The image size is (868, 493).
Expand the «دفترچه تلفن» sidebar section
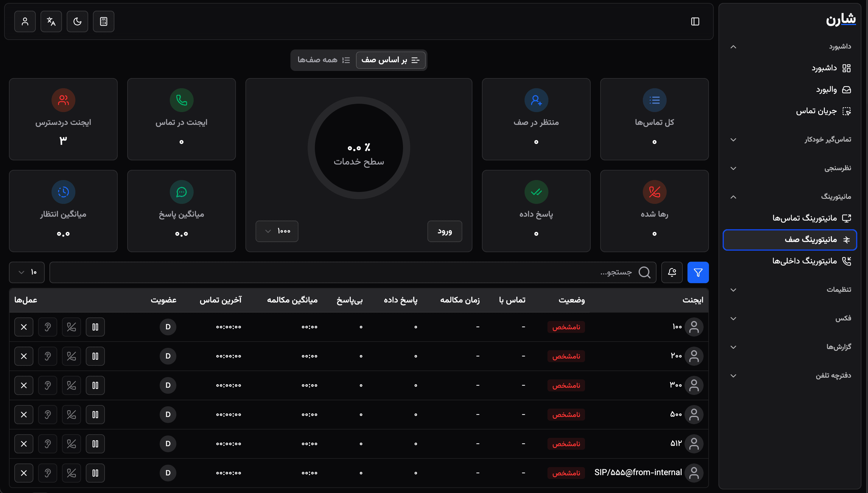tap(791, 376)
